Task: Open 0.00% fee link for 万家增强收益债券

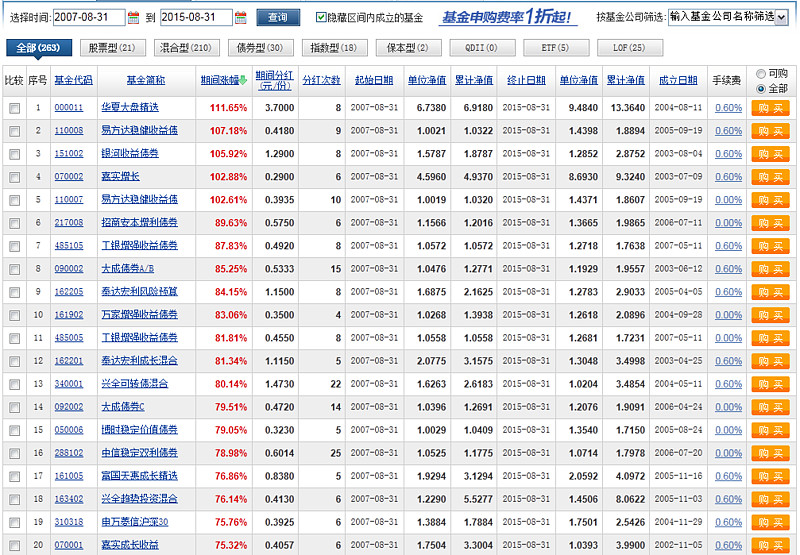Action: 729,315
